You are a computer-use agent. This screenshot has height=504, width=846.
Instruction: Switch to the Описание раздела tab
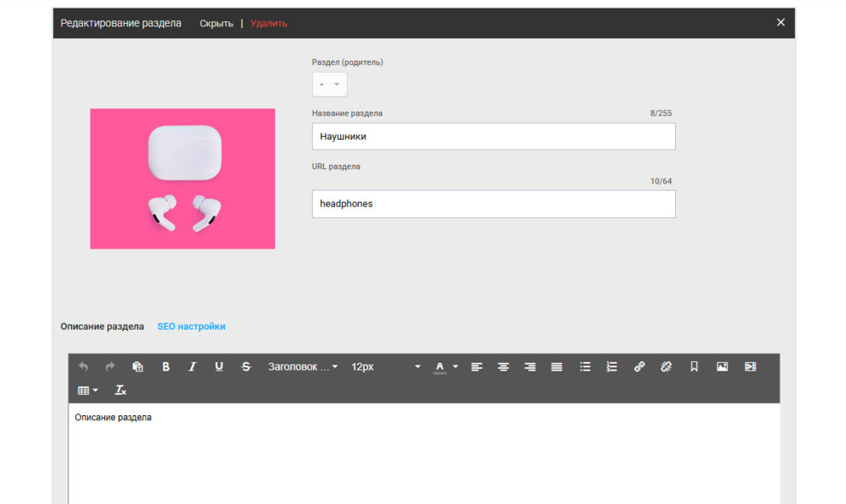point(102,326)
